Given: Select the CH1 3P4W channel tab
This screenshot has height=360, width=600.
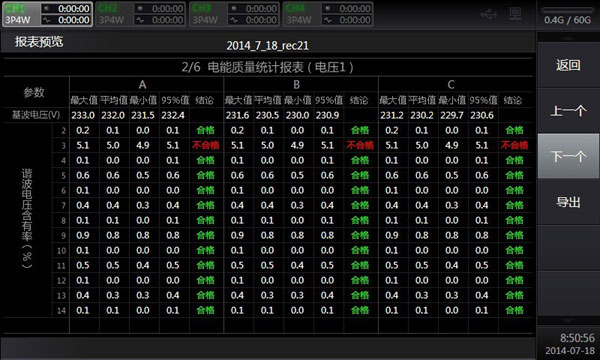Looking at the screenshot, I should [x=47, y=14].
